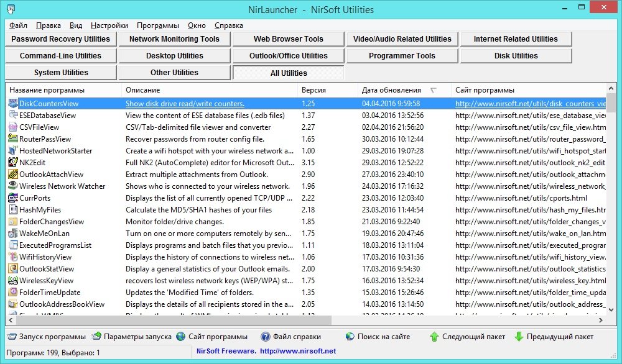Click the vertical scrollbar down arrow
Image resolution: width=622 pixels, height=364 pixels.
(611, 309)
